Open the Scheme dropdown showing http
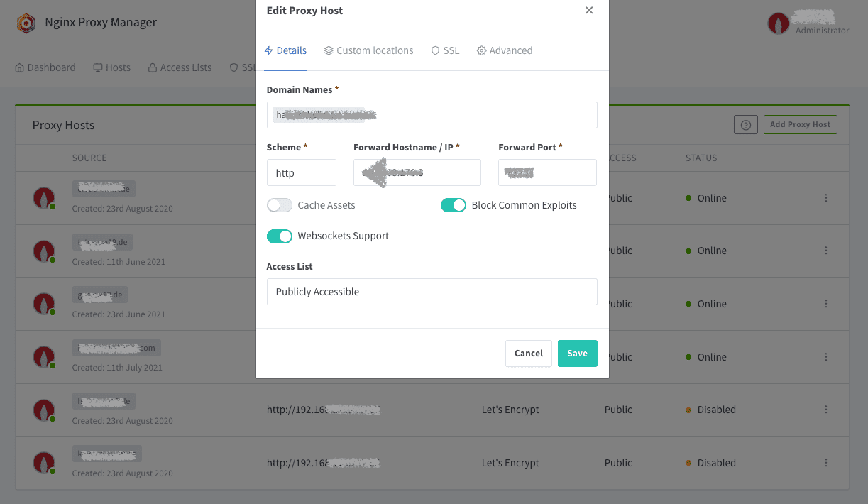This screenshot has width=868, height=504. tap(301, 172)
